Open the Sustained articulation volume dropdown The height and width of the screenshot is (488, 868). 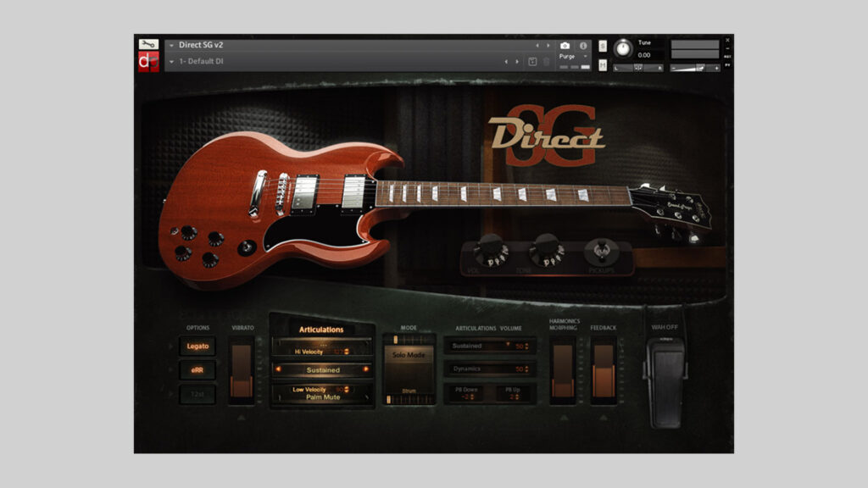(x=509, y=346)
